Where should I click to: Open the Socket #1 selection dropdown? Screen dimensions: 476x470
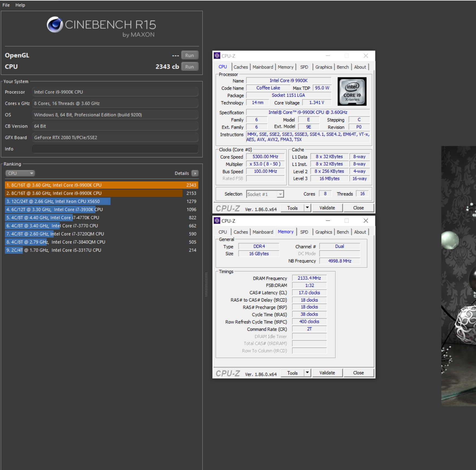point(265,194)
